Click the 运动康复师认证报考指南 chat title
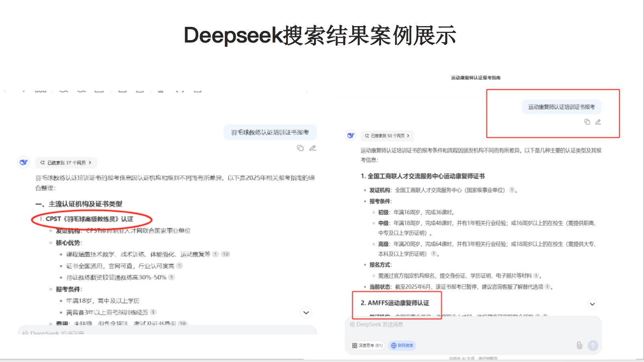This screenshot has width=644, height=362. [x=475, y=78]
